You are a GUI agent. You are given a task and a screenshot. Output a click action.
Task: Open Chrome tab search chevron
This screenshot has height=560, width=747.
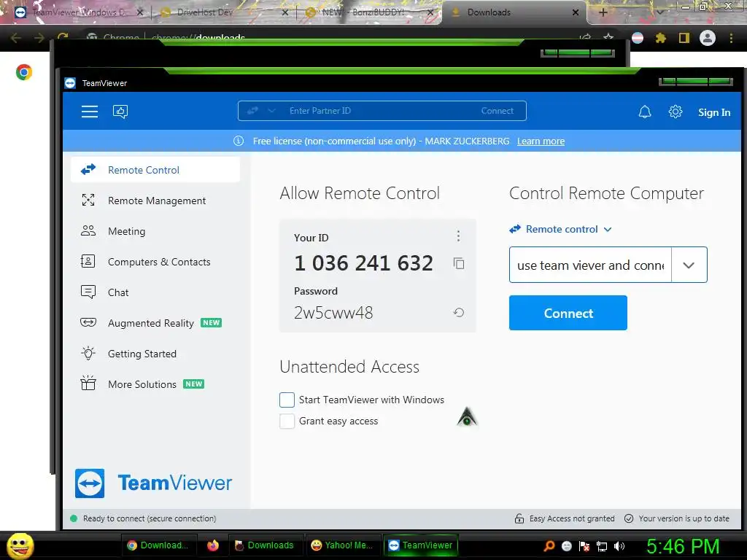pos(659,12)
